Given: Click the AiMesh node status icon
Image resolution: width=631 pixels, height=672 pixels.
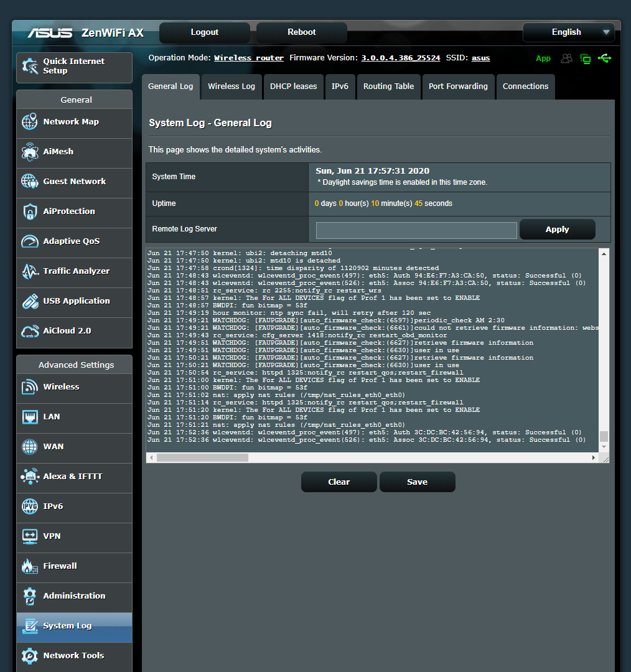Looking at the screenshot, I should click(585, 58).
